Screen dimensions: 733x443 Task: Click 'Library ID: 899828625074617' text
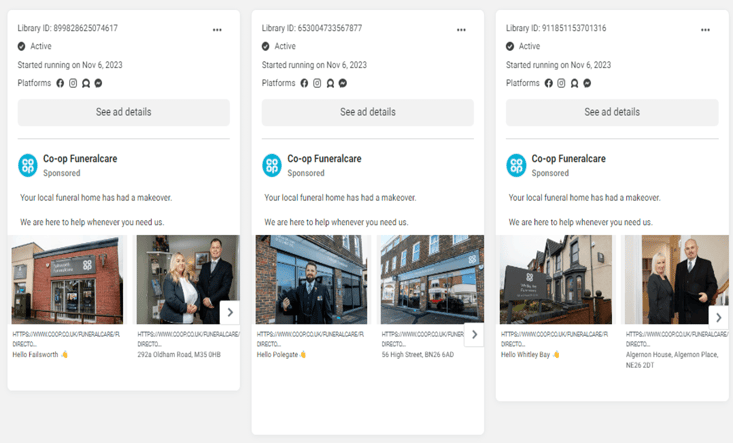point(68,28)
